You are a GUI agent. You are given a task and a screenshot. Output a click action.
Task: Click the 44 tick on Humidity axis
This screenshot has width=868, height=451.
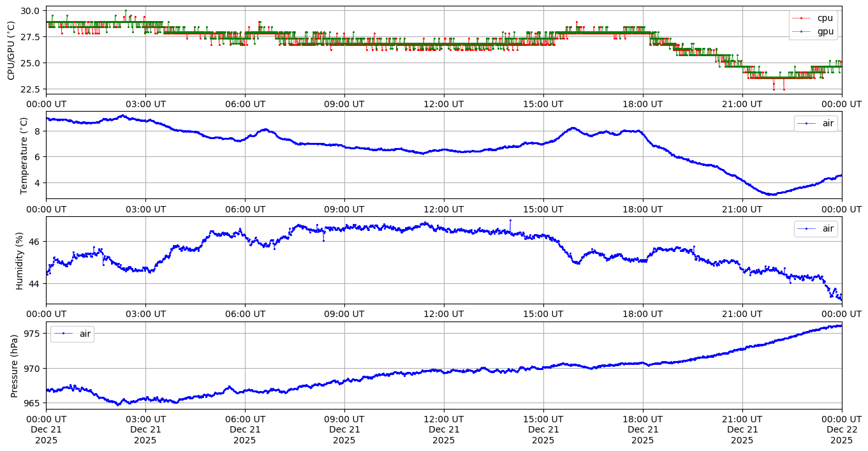point(36,283)
